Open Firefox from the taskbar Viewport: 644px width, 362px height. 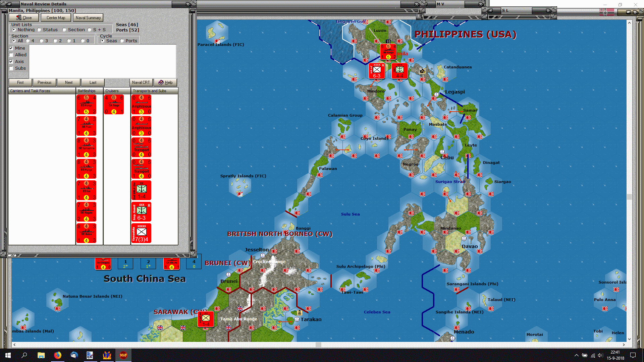(58, 355)
